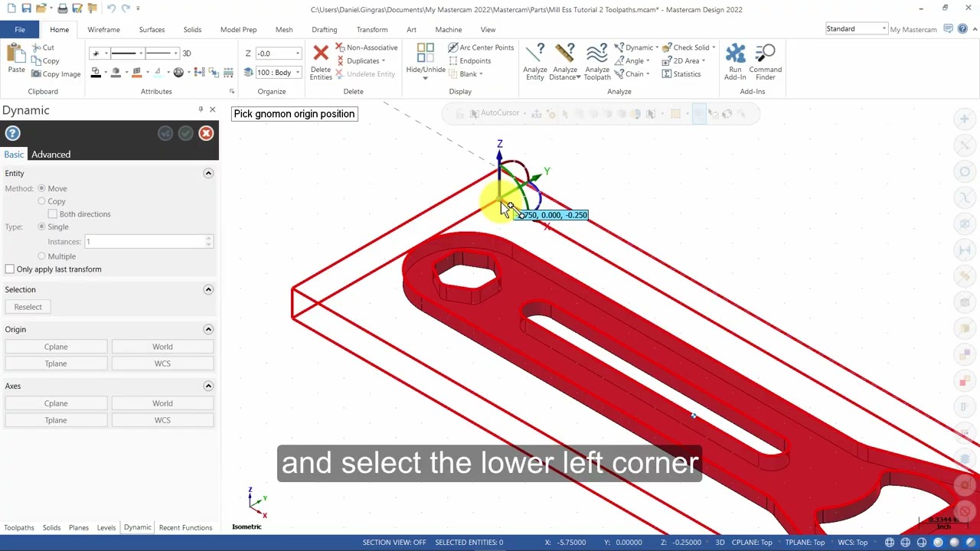Open the Standard selection dropdown
The height and width of the screenshot is (551, 980).
[x=884, y=29]
